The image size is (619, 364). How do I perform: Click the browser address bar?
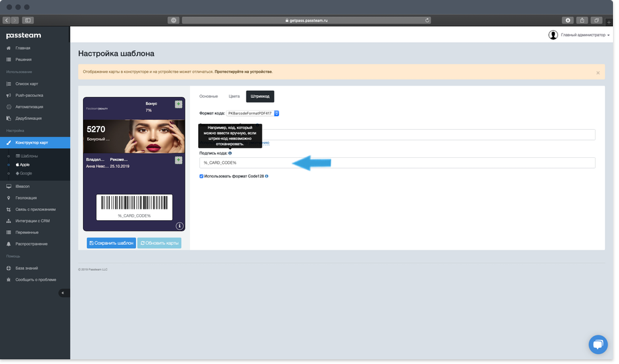pos(306,21)
